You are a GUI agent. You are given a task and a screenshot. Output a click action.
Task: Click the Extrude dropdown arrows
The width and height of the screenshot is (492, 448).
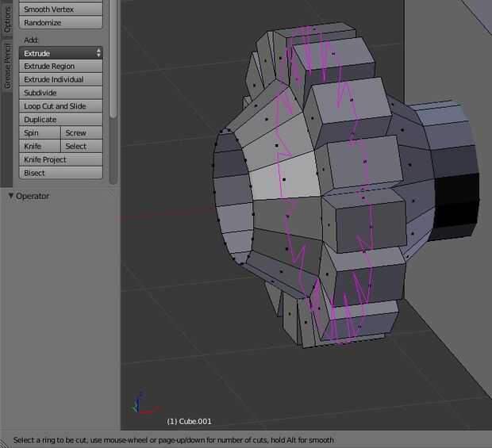coord(98,53)
